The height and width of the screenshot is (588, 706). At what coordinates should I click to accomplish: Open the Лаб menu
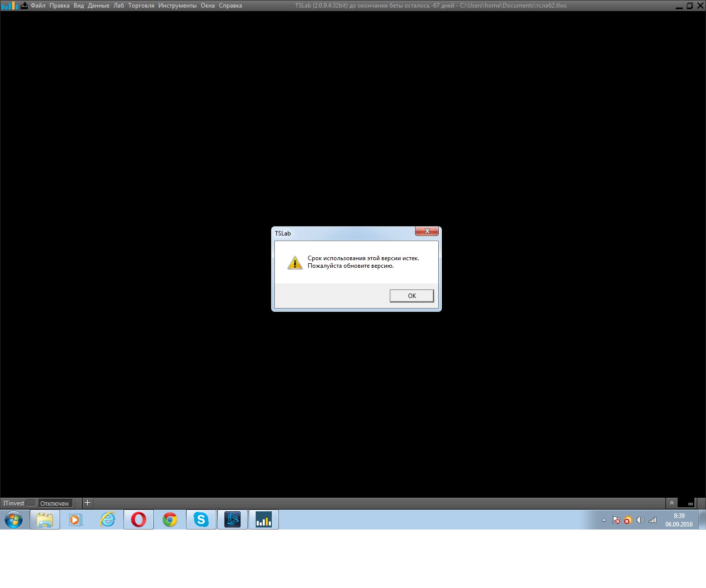pos(119,6)
